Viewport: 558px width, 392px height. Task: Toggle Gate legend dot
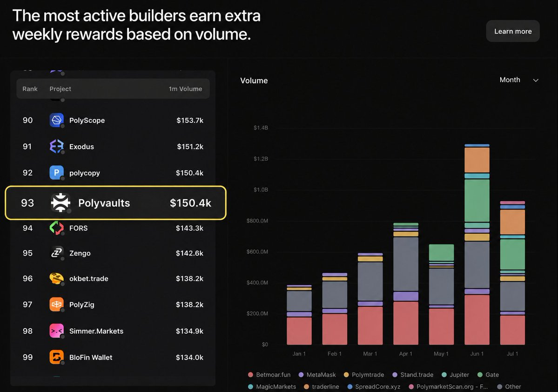click(480, 375)
